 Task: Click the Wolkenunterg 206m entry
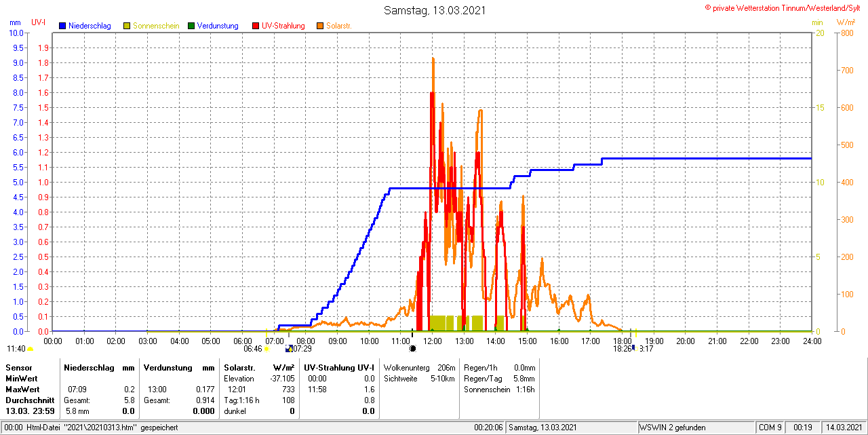419,367
